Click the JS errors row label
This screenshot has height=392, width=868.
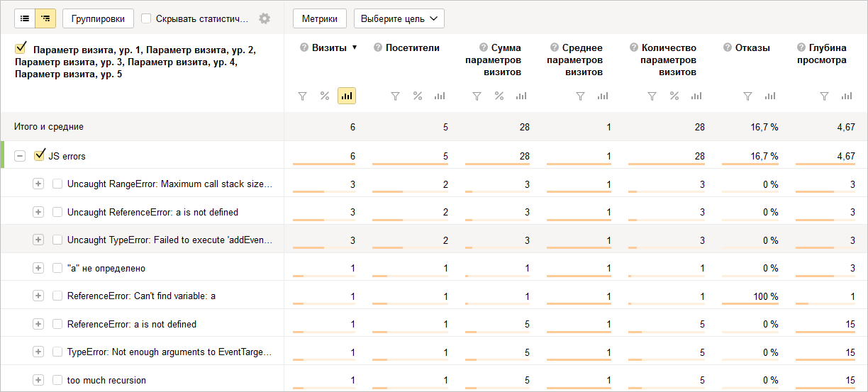pyautogui.click(x=67, y=156)
